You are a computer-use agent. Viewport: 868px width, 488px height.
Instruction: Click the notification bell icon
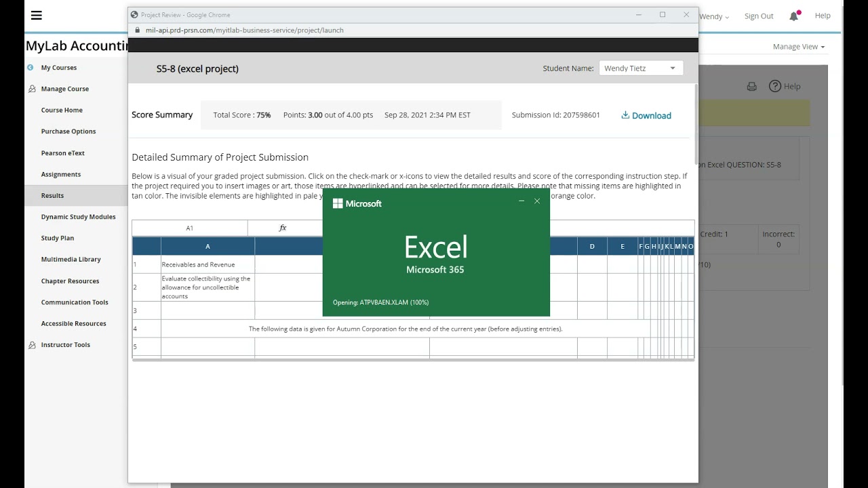point(794,16)
